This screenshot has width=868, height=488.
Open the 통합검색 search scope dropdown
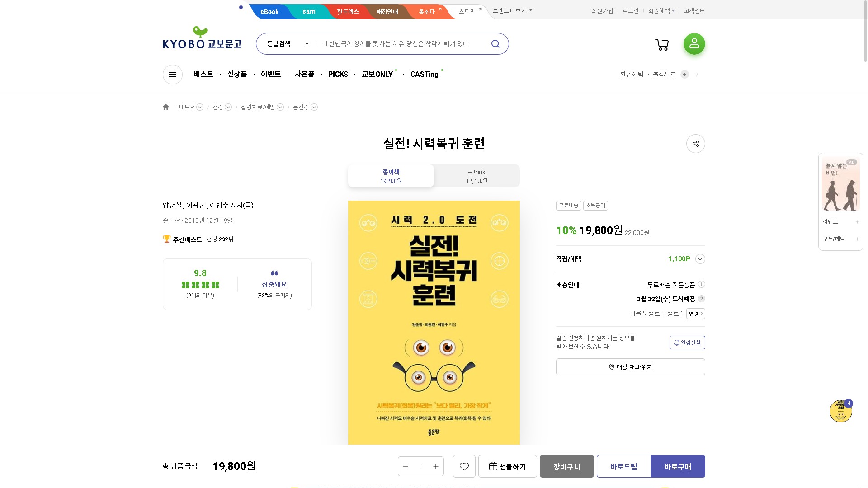(288, 44)
